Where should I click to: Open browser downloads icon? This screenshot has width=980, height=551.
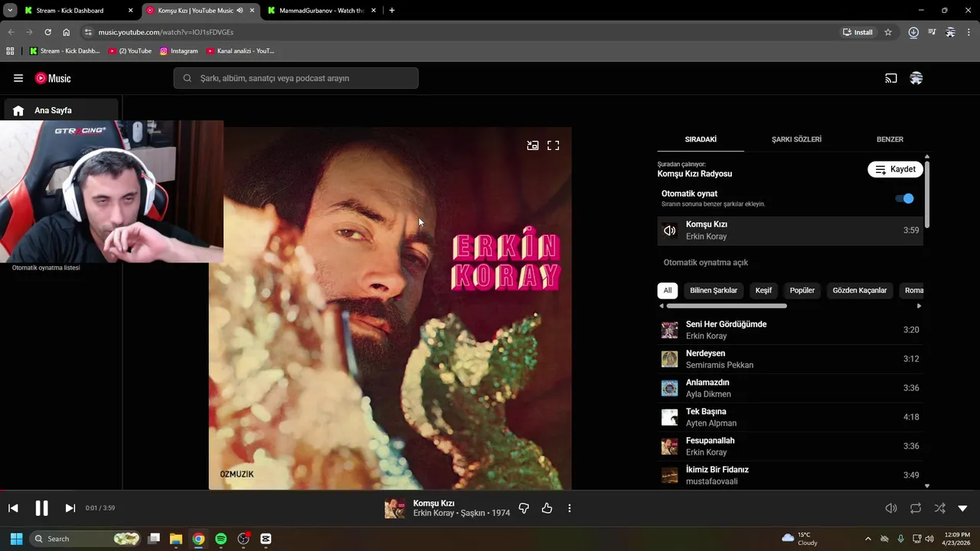(x=913, y=32)
